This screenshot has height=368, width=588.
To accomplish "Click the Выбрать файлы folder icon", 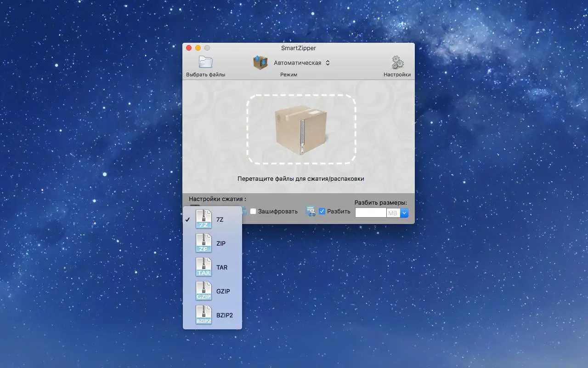I will click(x=205, y=62).
